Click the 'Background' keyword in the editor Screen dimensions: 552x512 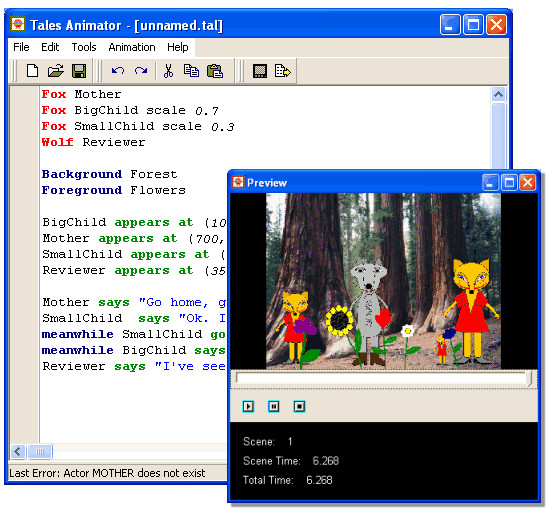(x=82, y=174)
